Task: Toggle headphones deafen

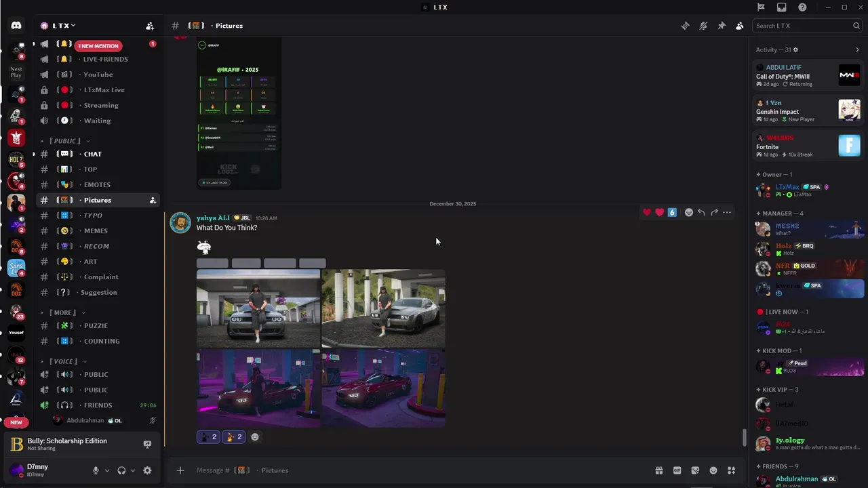Action: 121,470
